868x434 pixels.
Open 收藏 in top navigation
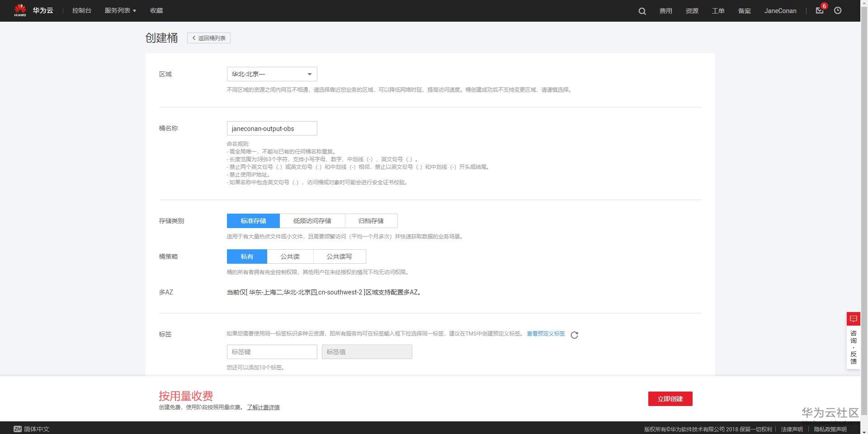coord(156,10)
